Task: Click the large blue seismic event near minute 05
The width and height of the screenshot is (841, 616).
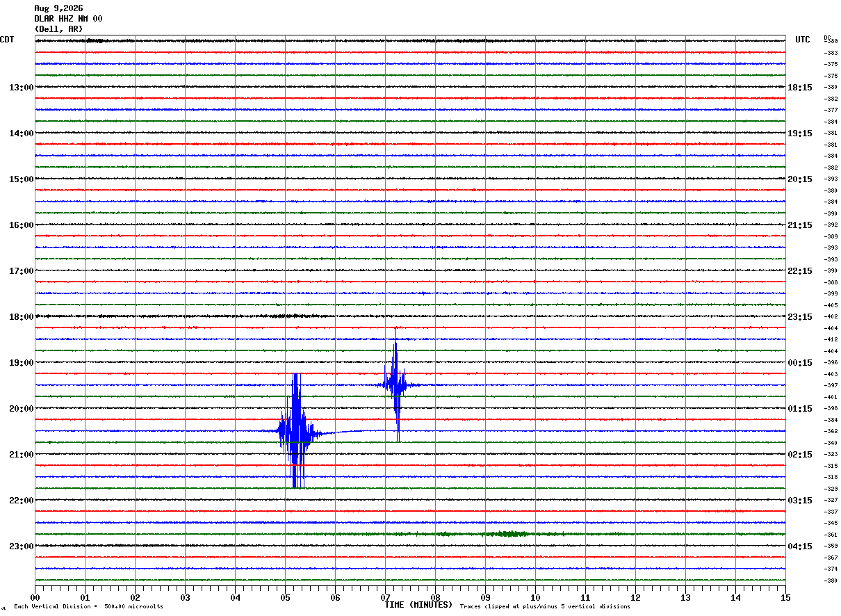Action: [x=296, y=431]
